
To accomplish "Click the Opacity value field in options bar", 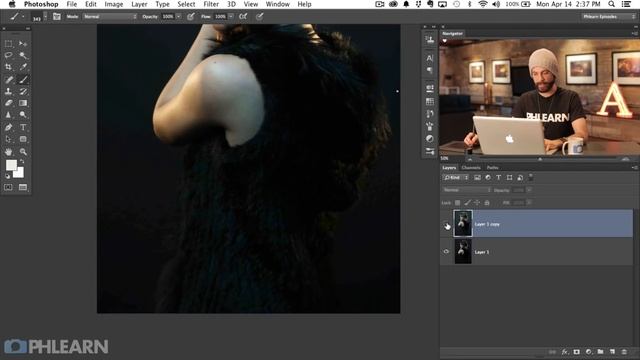I will pyautogui.click(x=168, y=17).
